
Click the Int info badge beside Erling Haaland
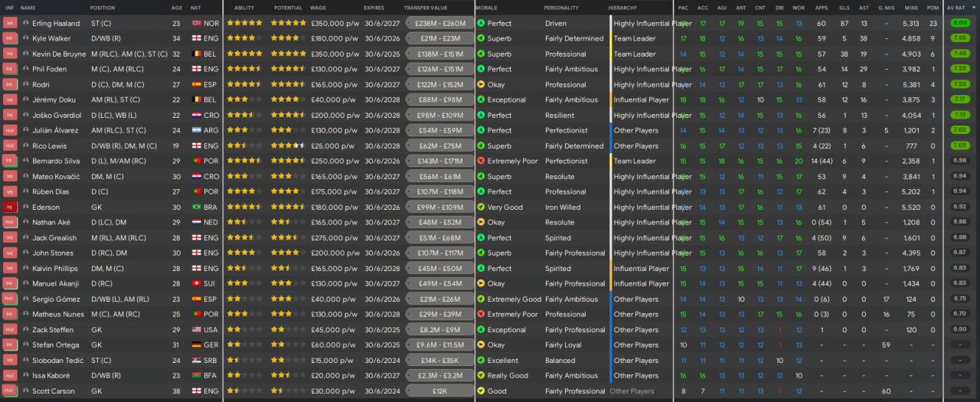coord(10,23)
